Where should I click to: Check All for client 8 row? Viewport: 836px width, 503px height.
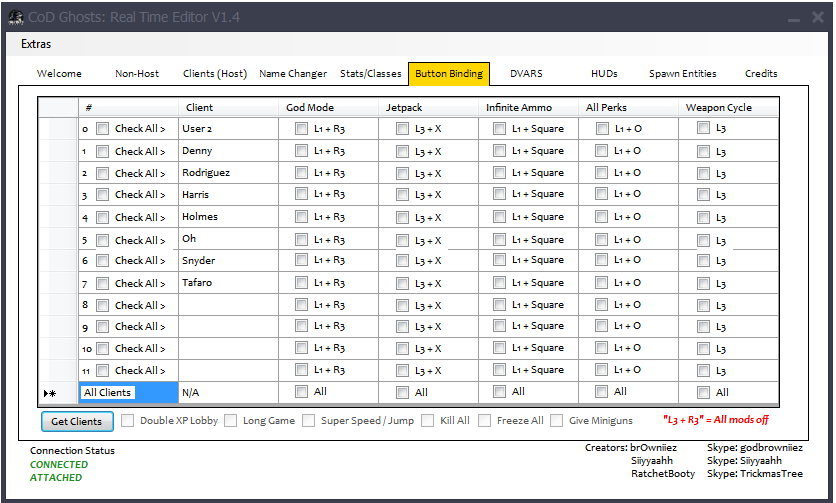tap(102, 305)
